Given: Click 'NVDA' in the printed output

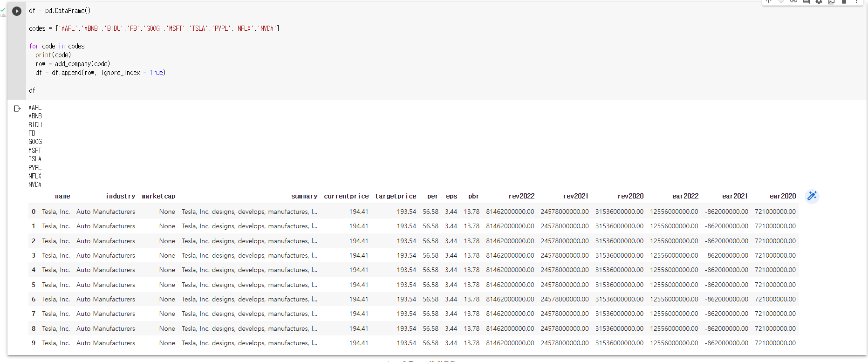Looking at the screenshot, I should point(35,184).
